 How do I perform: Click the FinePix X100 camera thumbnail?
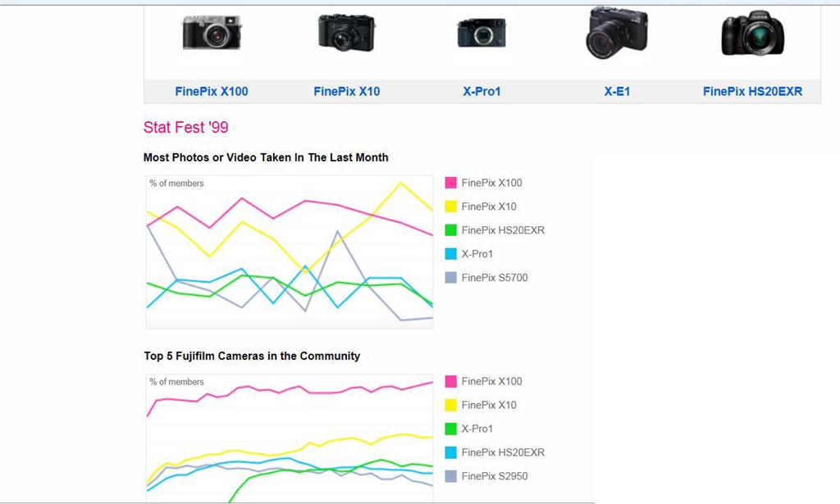212,33
